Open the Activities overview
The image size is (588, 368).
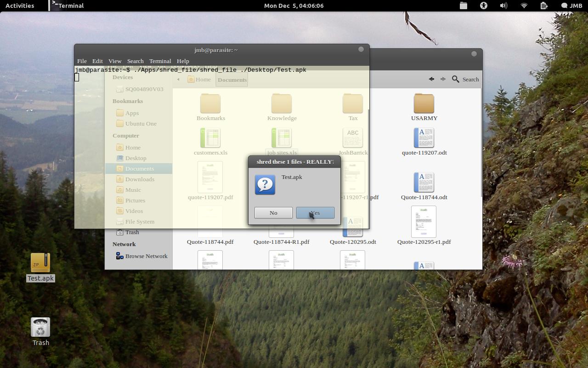point(20,6)
